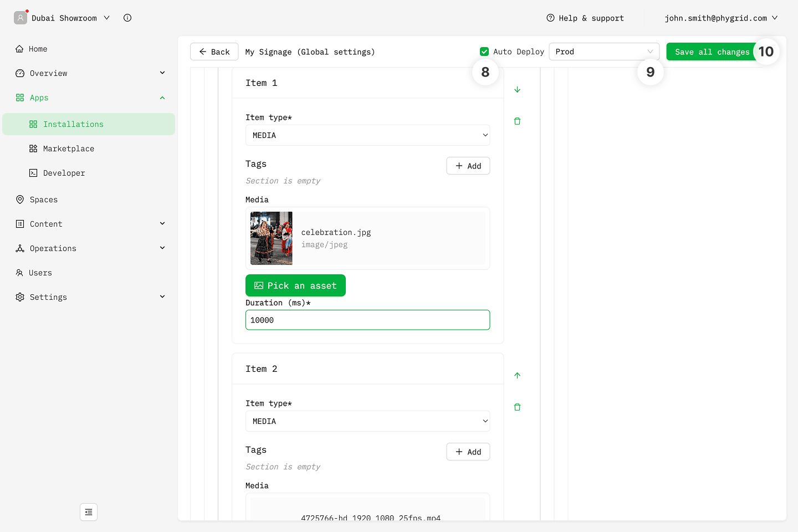Open the Prod environment dropdown
The height and width of the screenshot is (532, 798).
click(603, 52)
